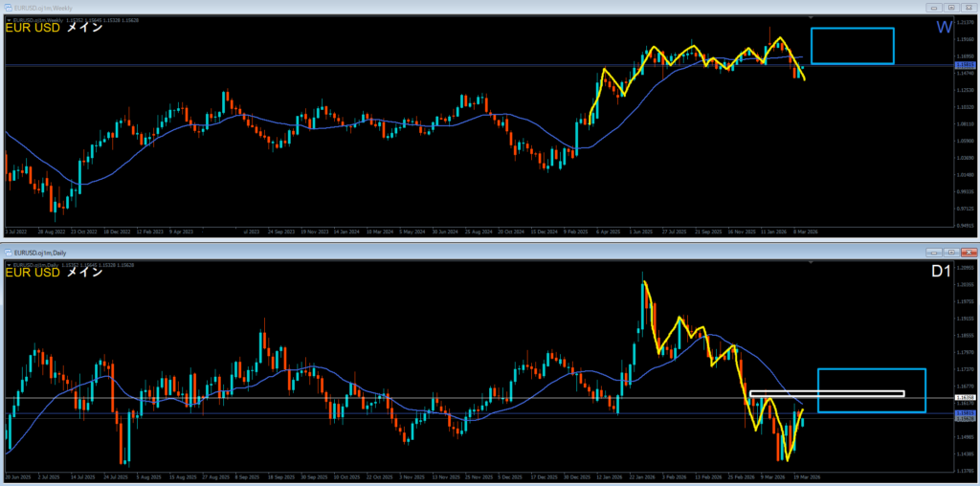Click the Daily chart window title icon
Screen dimensions: 980x486
click(8, 253)
